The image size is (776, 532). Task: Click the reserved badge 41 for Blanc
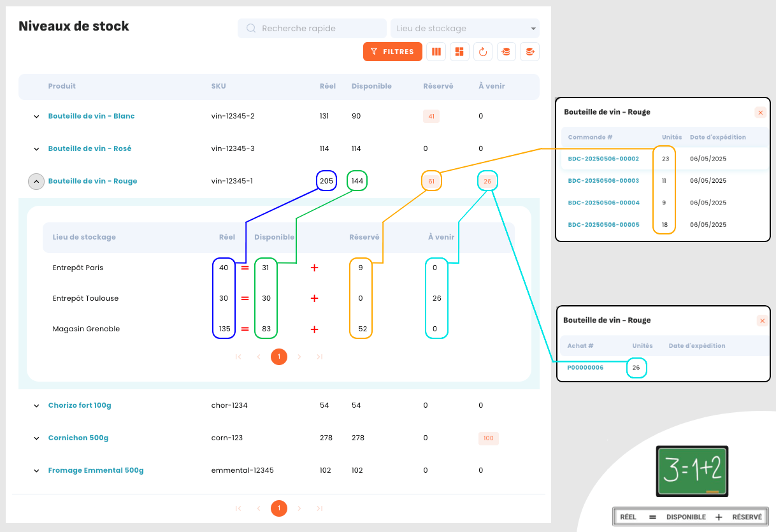pyautogui.click(x=431, y=117)
